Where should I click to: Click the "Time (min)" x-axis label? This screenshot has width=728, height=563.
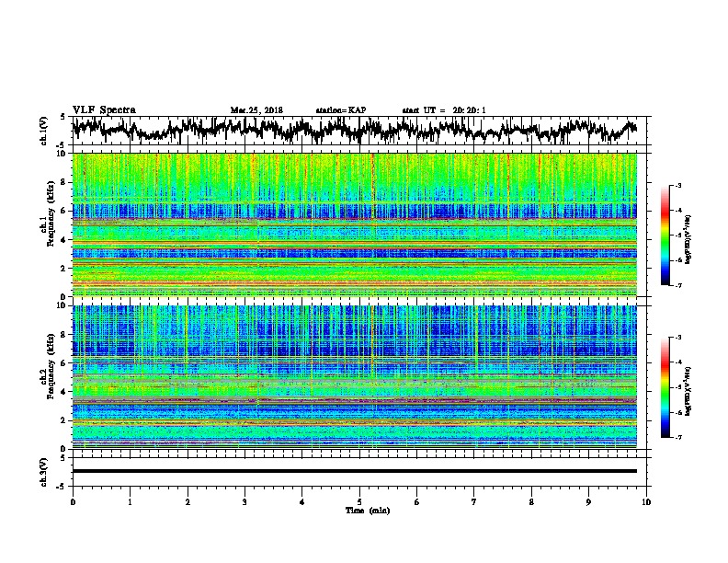pyautogui.click(x=368, y=511)
